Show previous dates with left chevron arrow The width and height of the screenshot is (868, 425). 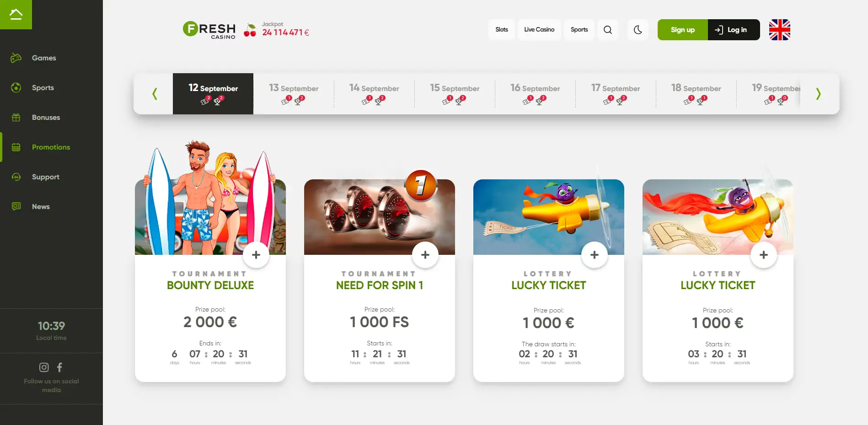(155, 94)
